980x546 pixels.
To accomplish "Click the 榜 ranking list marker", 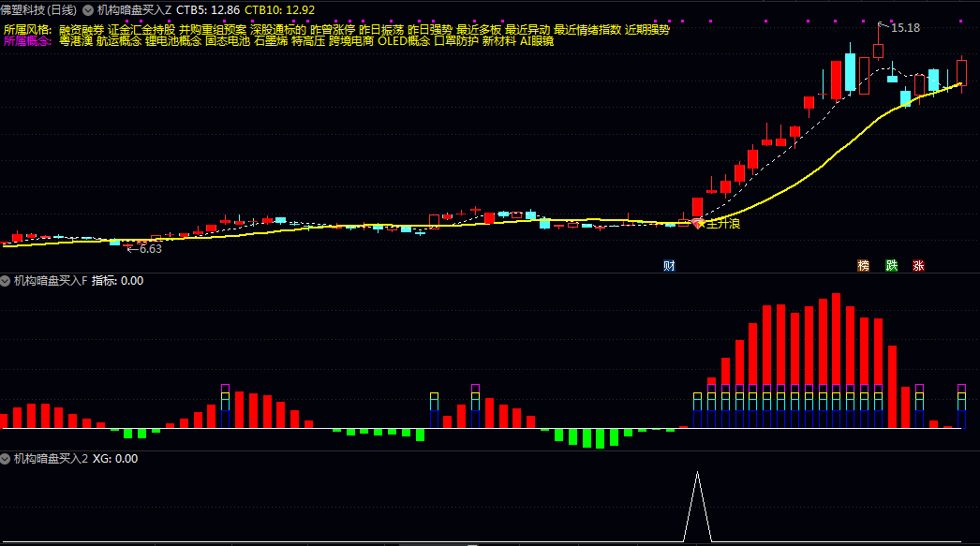I will (x=863, y=265).
